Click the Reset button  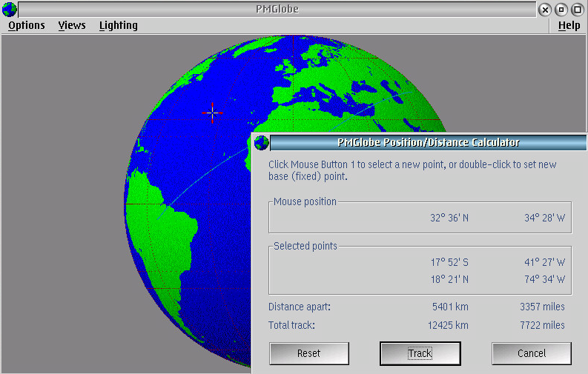click(309, 353)
